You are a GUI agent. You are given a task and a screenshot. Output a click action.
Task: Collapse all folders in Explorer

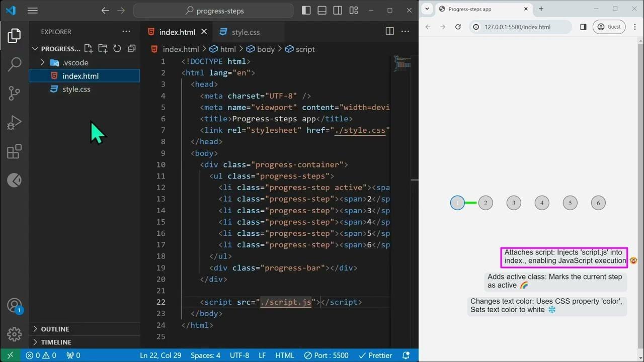(x=131, y=49)
